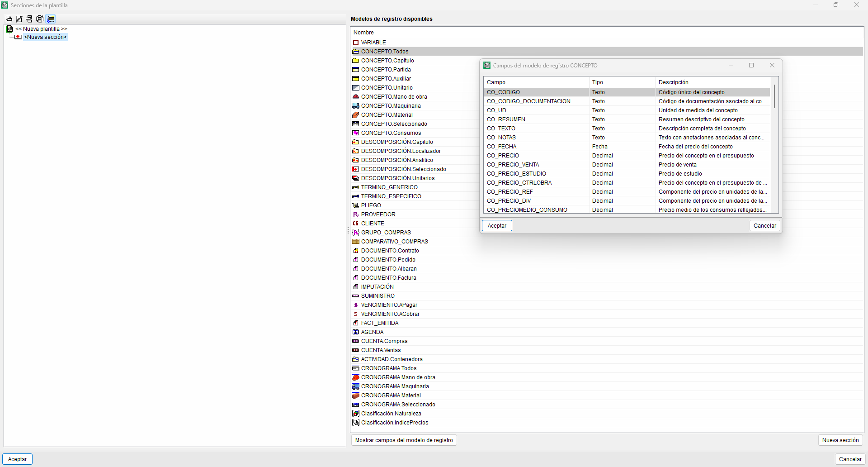Select the Nueva sección tree item
The width and height of the screenshot is (868, 467).
pos(45,37)
